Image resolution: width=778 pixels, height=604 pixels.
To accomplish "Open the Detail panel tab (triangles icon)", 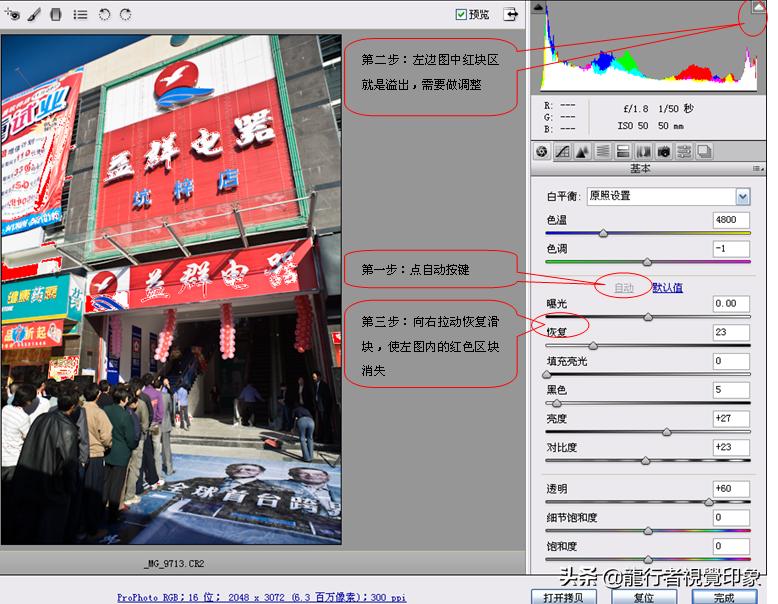I will [583, 151].
